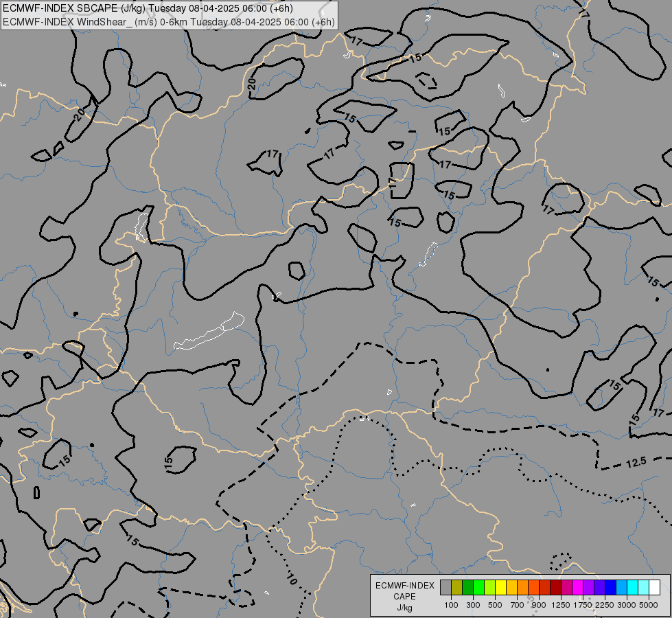The image size is (672, 618).
Task: Click the 3000 tick label in the legend
Action: [627, 605]
